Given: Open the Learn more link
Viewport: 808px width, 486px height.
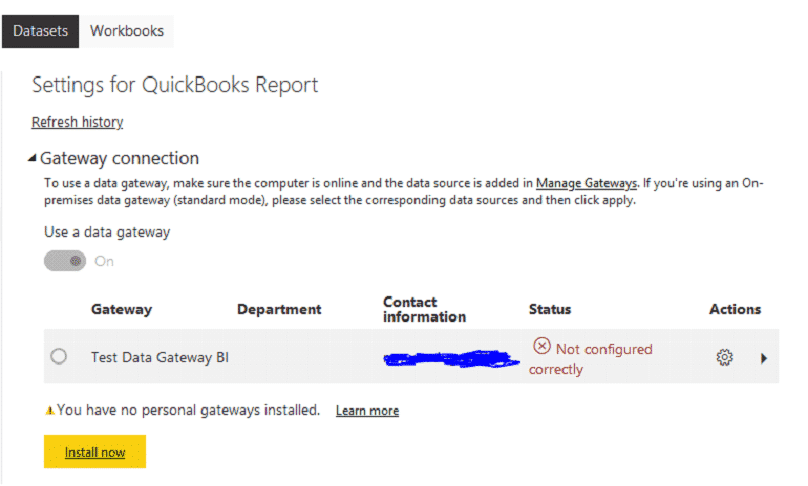Looking at the screenshot, I should [x=367, y=411].
